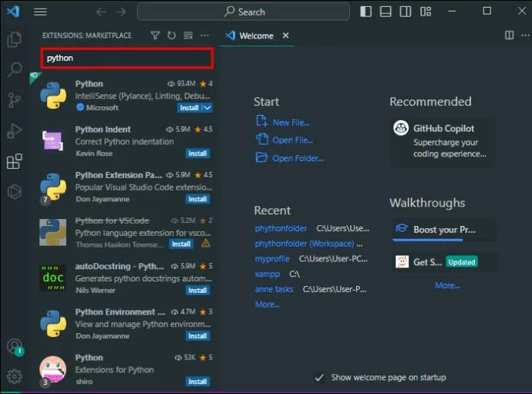Install the Python Extension Pack

coord(197,199)
